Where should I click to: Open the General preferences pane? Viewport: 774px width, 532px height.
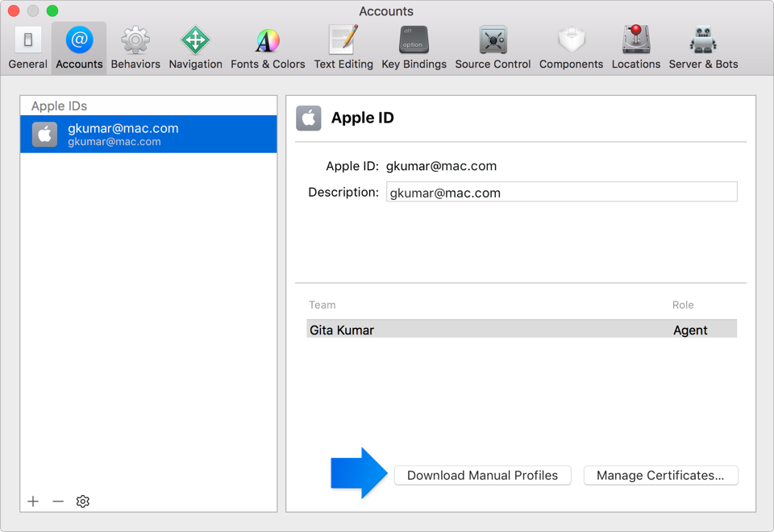click(27, 48)
